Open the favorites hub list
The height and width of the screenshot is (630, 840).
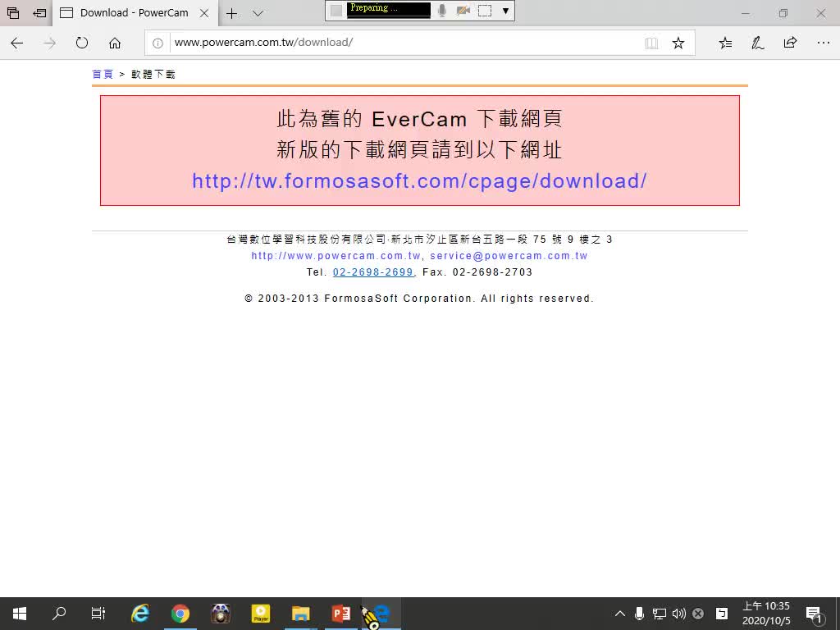coord(725,43)
